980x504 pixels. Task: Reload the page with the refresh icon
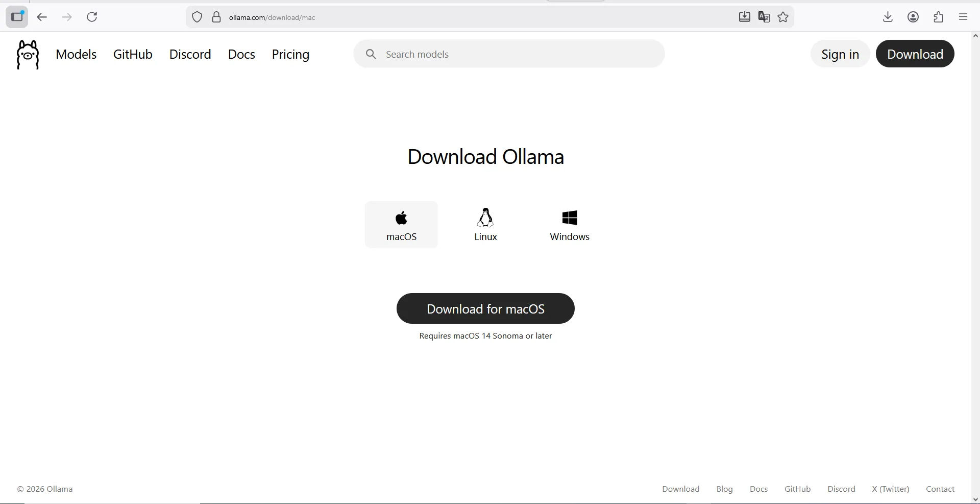pyautogui.click(x=92, y=17)
